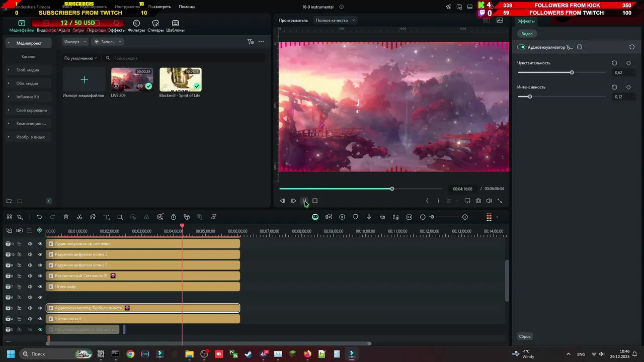Click the undo arrow in timeline toolbar
This screenshot has width=644, height=362.
(39, 217)
